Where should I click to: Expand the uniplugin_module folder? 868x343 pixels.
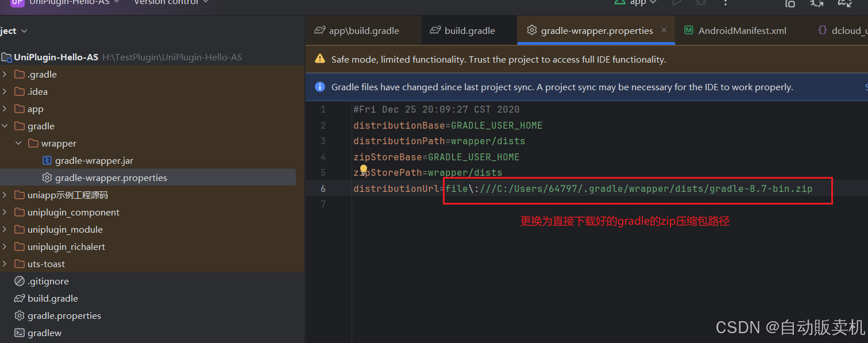pos(5,229)
